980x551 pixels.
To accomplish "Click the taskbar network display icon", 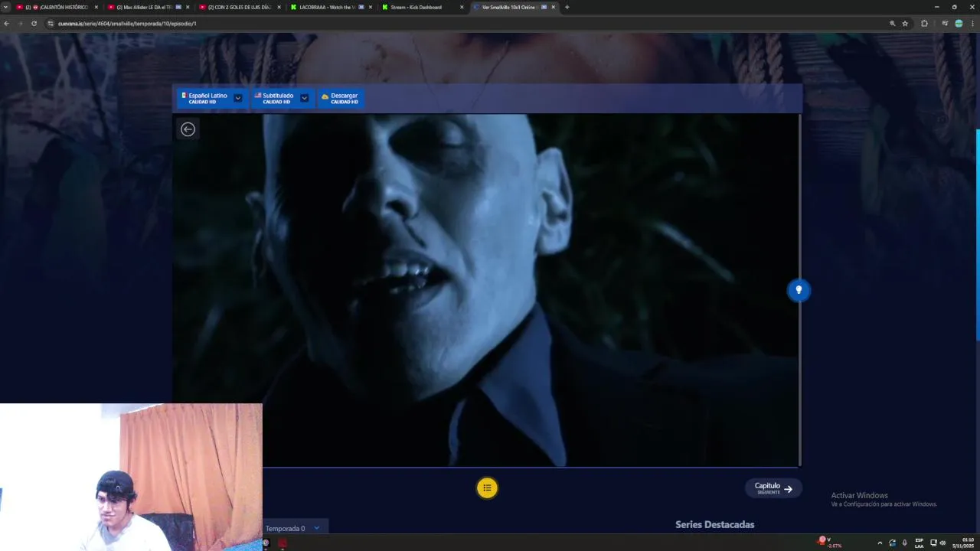I will 933,543.
